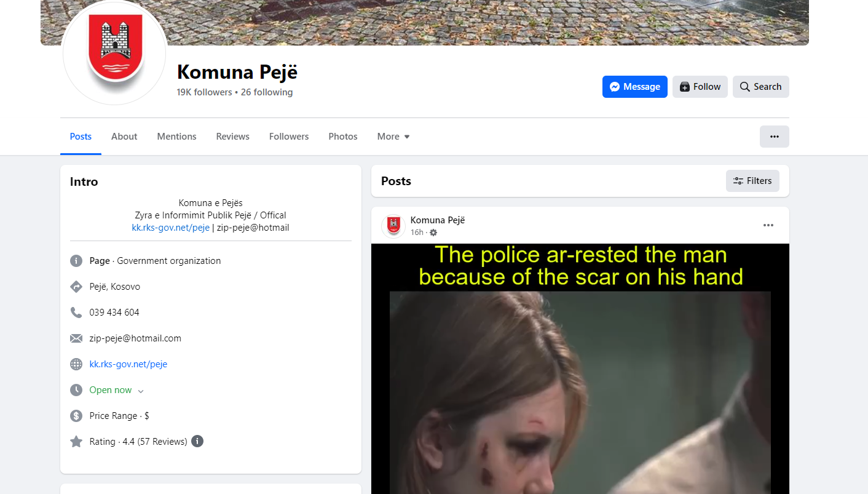The image size is (868, 494).
Task: Click the Zyra e Informimit Publik description line
Action: 211,215
